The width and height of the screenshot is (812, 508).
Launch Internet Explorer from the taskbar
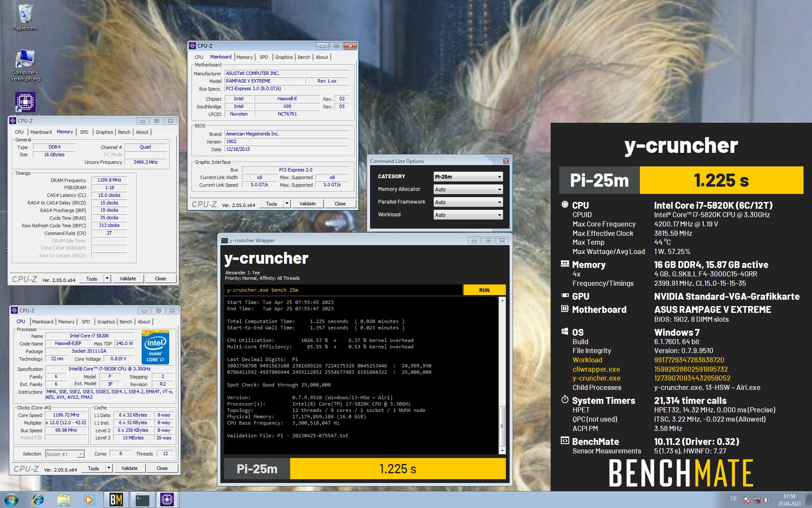click(38, 500)
